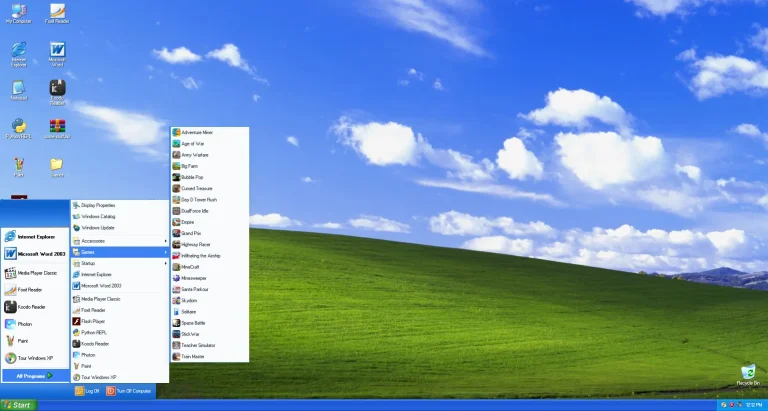Viewport: 768px width, 411px height.
Task: Select the Games folder on the desktop
Action: coord(57,167)
